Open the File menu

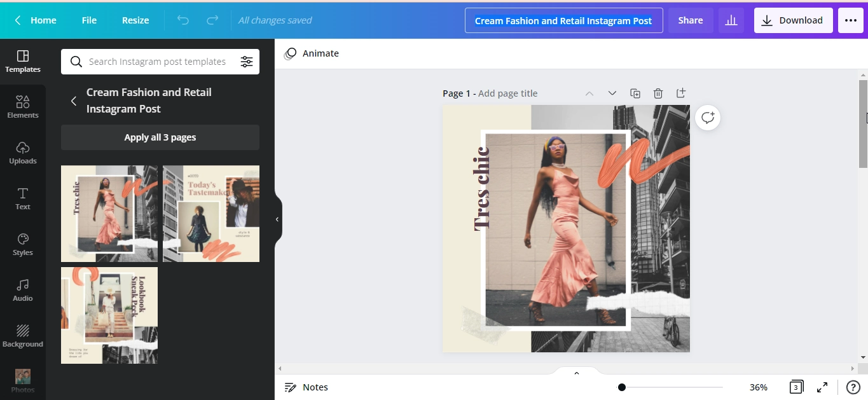[x=89, y=20]
